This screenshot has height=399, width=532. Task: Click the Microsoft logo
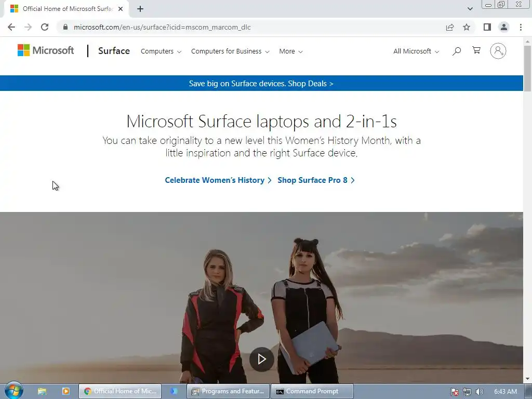pos(46,50)
